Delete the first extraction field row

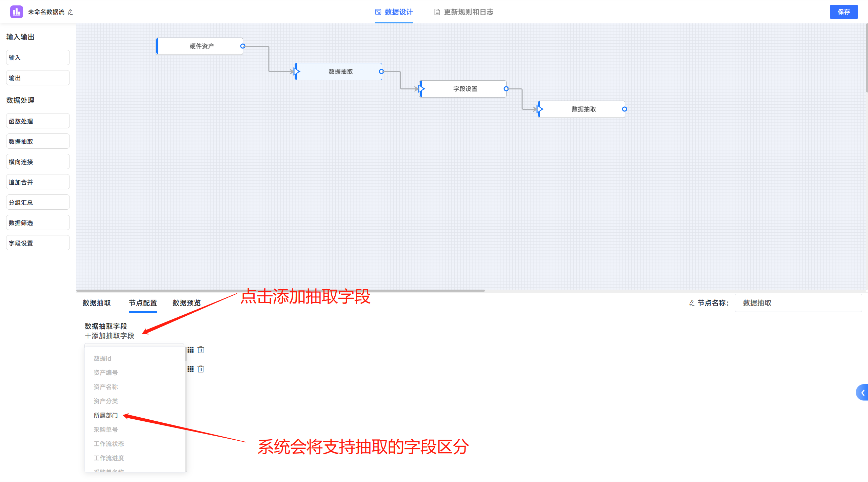point(201,350)
